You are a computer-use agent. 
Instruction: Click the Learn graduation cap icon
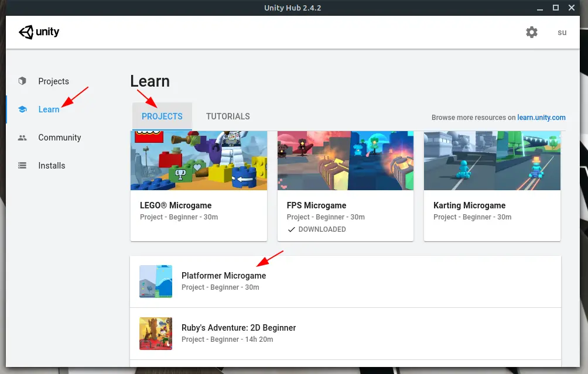(x=22, y=109)
